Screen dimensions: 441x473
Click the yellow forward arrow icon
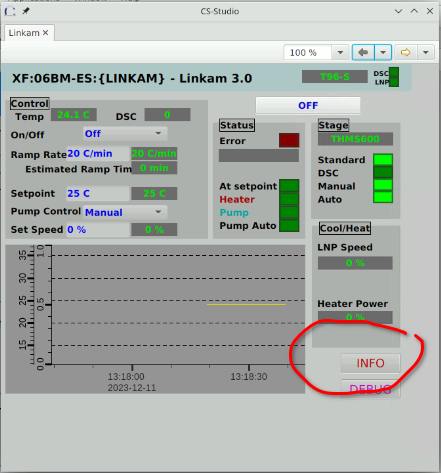[x=405, y=52]
